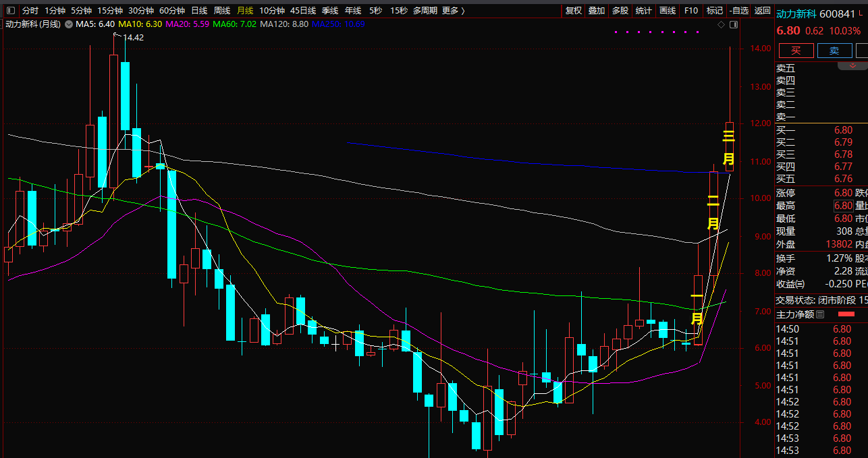Select the 30分钟 period tab

141,11
